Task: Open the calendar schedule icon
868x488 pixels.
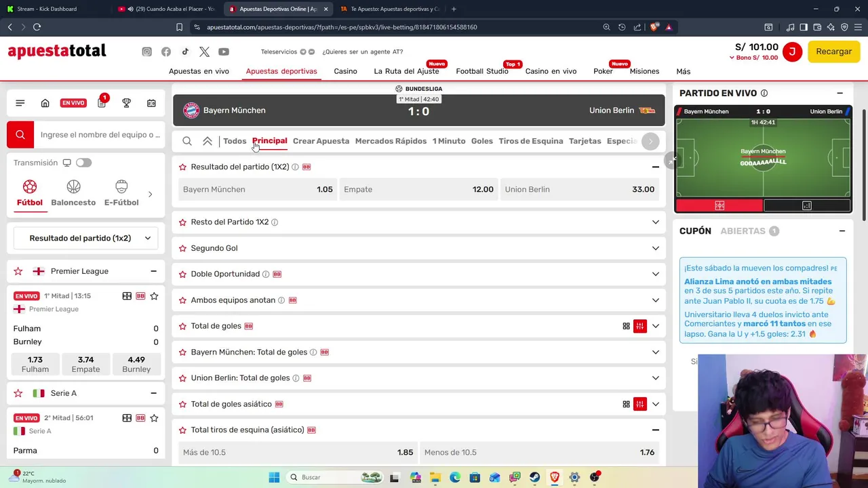Action: point(151,103)
